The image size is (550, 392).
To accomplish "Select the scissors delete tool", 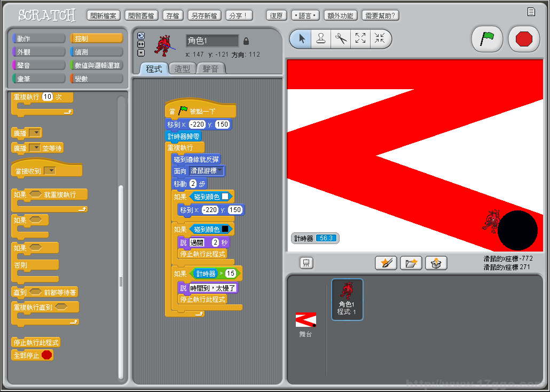I will point(341,39).
